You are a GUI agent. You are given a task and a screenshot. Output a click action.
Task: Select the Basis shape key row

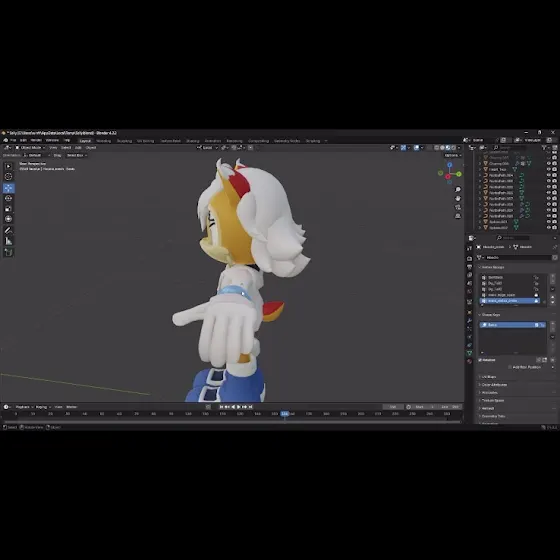click(512, 325)
